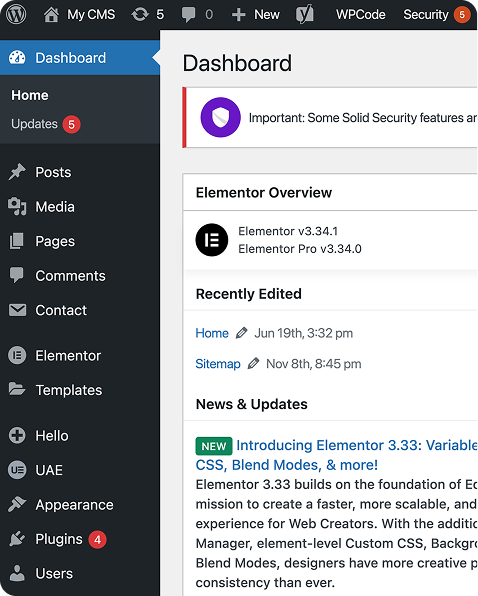Open the Yoast SEO icon in admin bar
The width and height of the screenshot is (478, 596).
305,14
